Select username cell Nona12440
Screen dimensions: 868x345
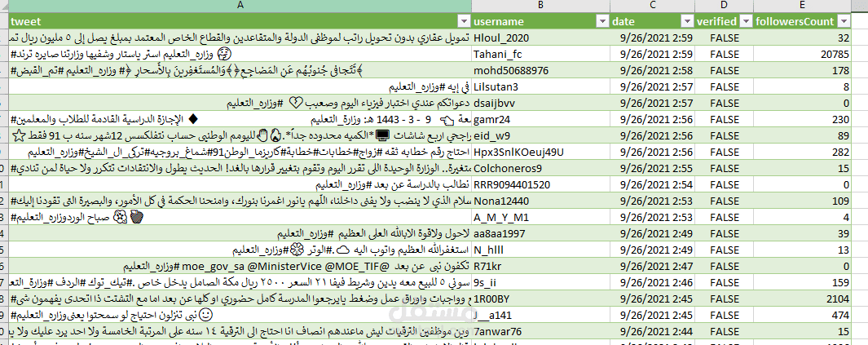(541, 201)
